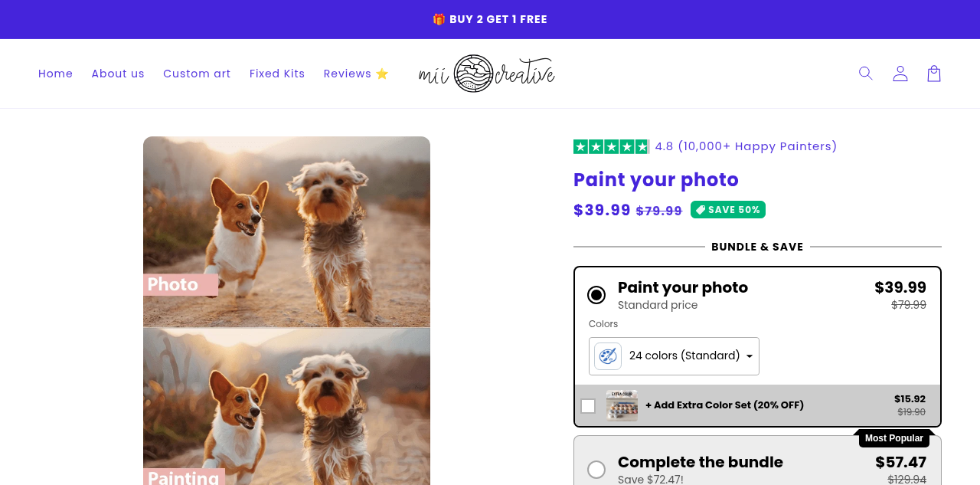This screenshot has width=980, height=485.
Task: Check the Add Extra Color Set box
Action: [588, 406]
